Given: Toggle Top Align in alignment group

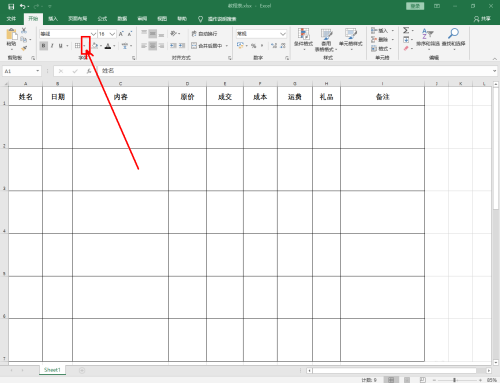Looking at the screenshot, I should pos(144,33).
